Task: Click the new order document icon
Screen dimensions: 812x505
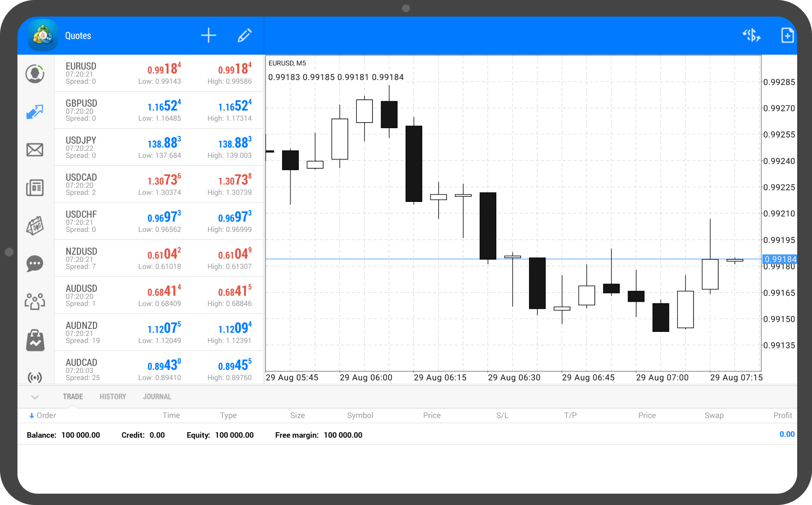Action: [787, 35]
